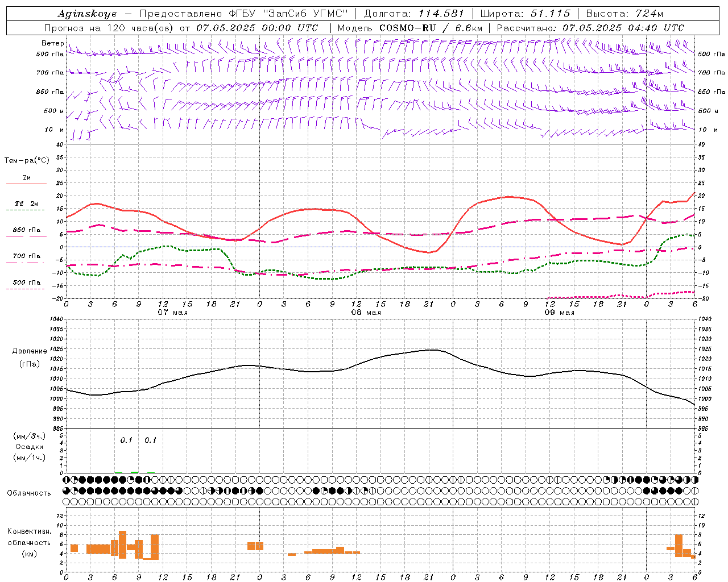Screen dimensions: 728x582
Task: Click the 700 гПа entry in temperature legend
Action: 27,256
